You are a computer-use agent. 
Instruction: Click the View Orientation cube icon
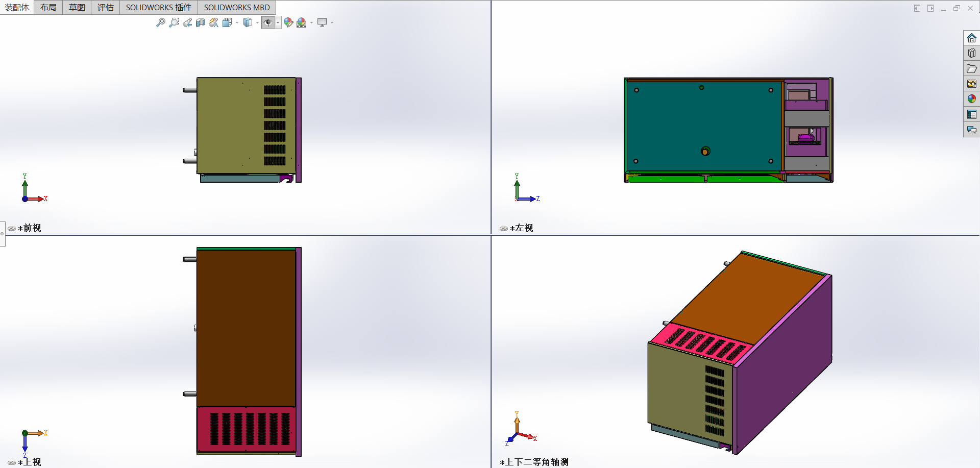pos(227,22)
